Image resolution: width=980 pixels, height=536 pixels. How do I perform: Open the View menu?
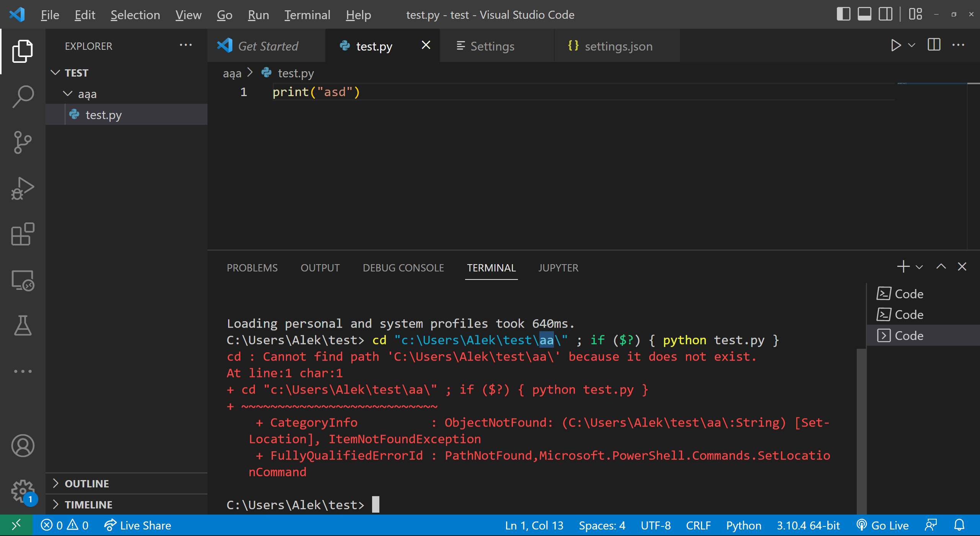188,15
